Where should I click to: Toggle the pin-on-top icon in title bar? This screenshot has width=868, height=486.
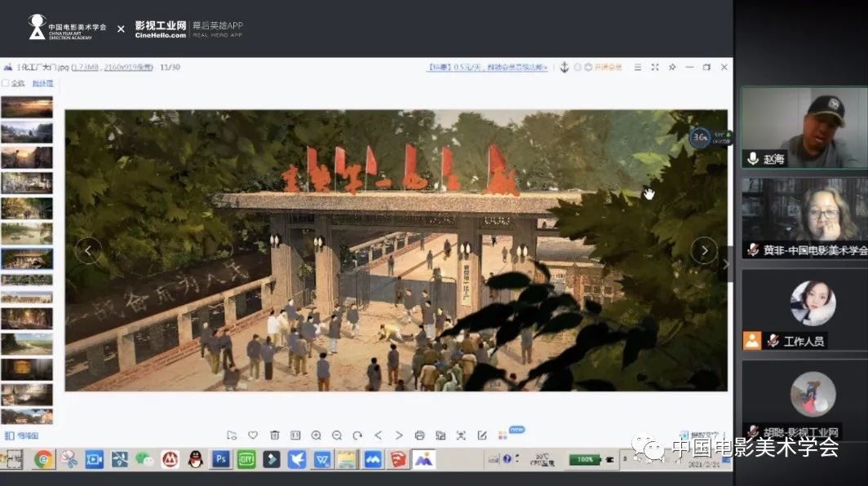pos(672,67)
